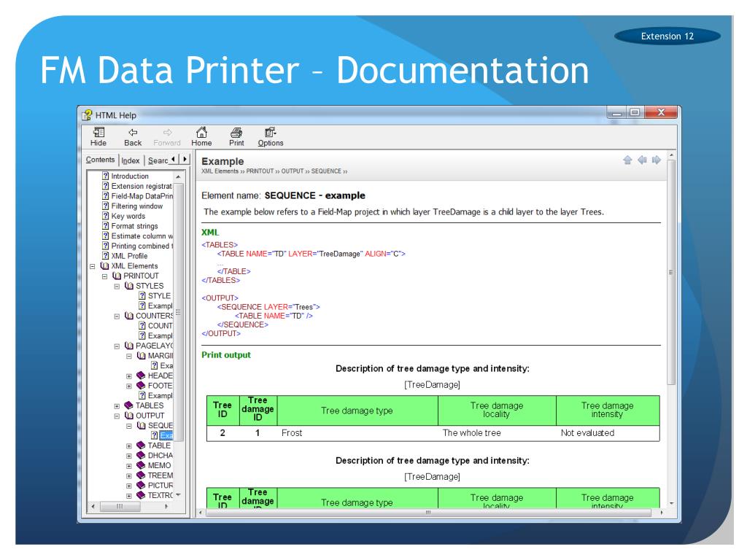Click the content pane horizontal scrollbar
This screenshot has height=560, width=747.
427,513
